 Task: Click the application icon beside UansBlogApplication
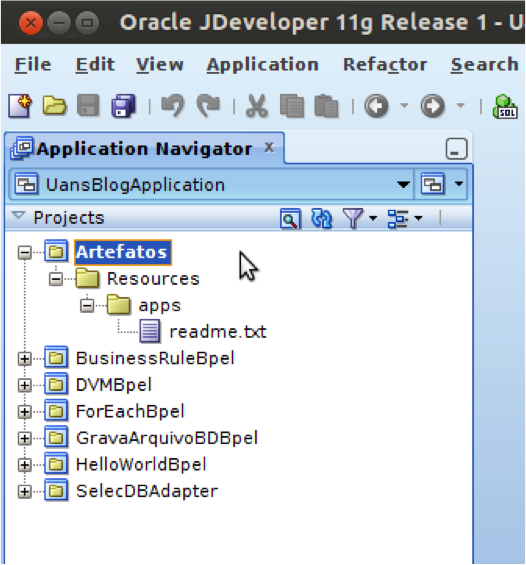(x=26, y=184)
